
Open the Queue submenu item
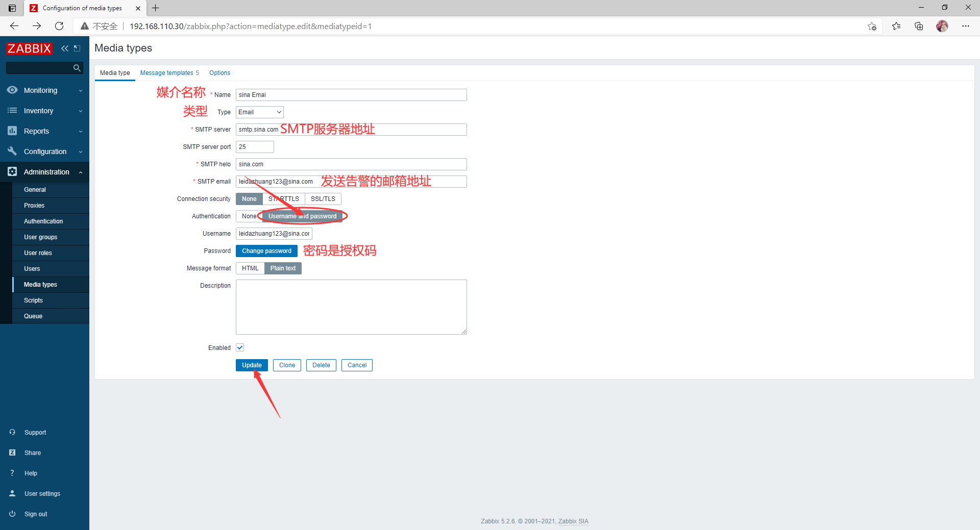[x=51, y=316]
